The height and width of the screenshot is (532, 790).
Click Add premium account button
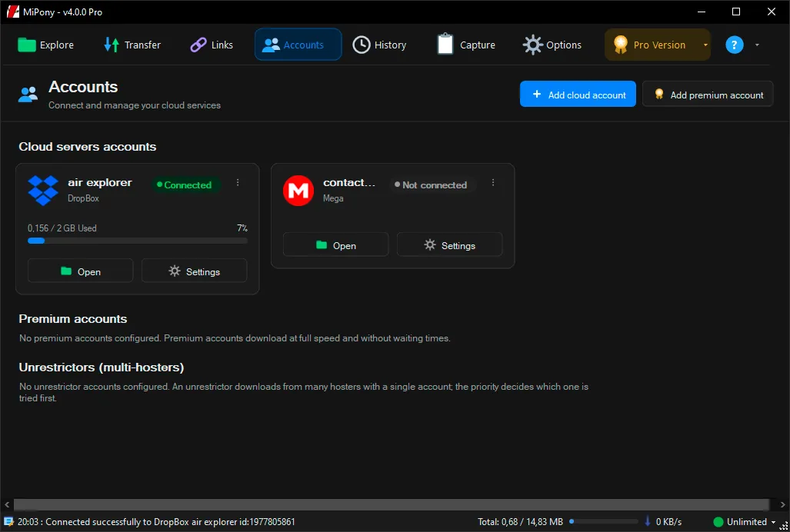pos(708,94)
